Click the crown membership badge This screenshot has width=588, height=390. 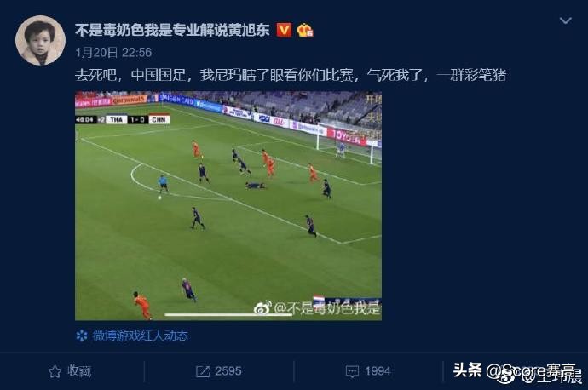point(305,30)
